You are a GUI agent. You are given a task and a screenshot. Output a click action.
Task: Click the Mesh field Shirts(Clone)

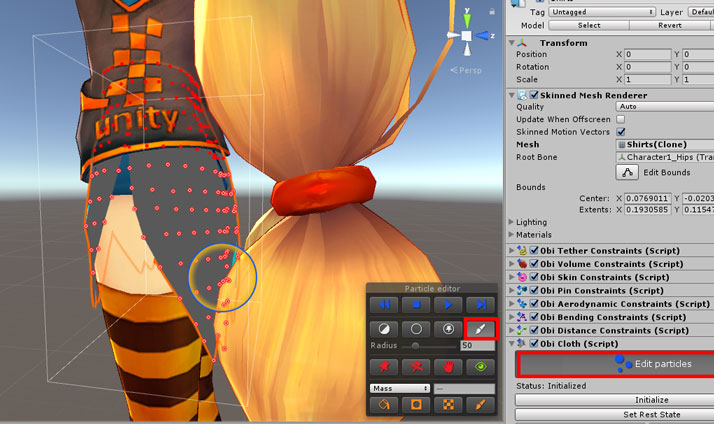665,144
